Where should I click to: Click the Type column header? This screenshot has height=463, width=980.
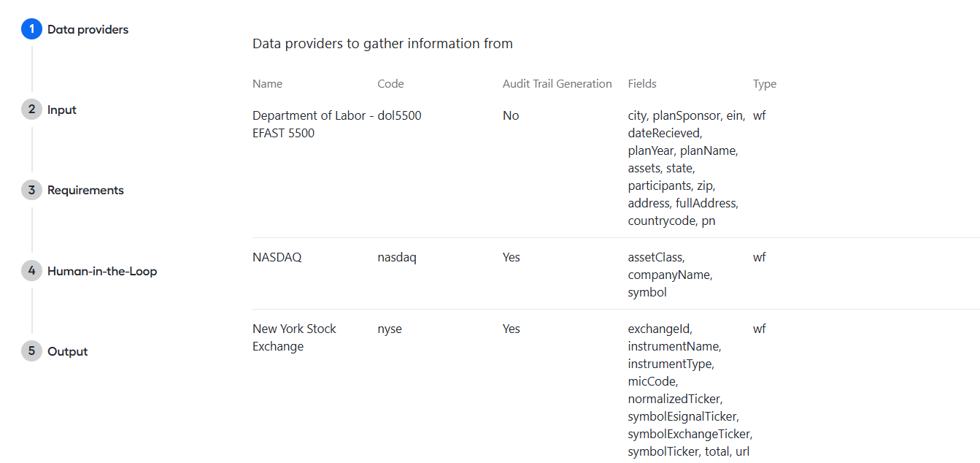coord(765,84)
